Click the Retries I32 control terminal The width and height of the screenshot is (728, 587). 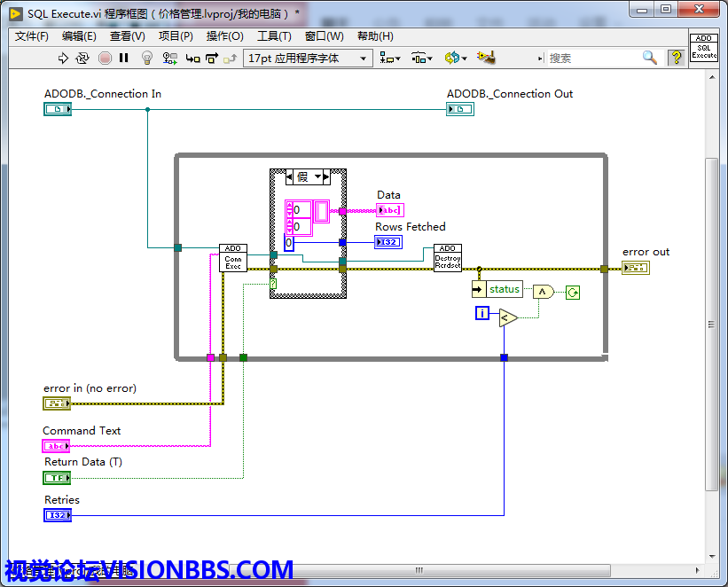[57, 515]
